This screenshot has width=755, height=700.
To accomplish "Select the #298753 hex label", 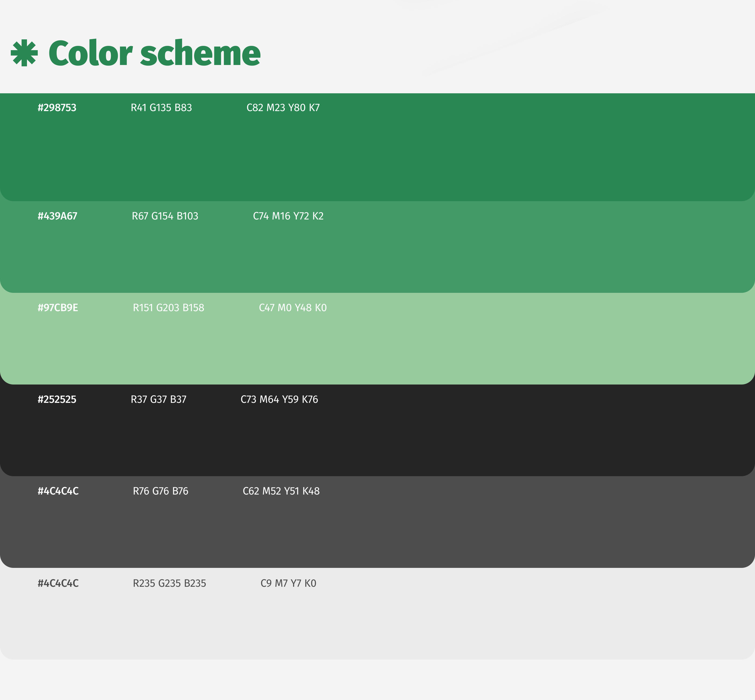I will point(57,108).
